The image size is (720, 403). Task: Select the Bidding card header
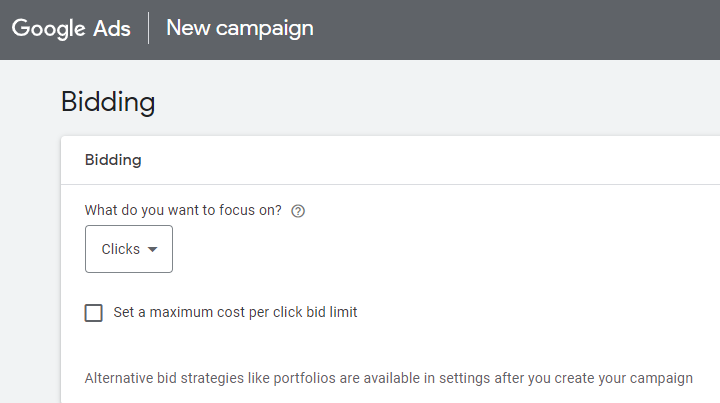point(113,160)
